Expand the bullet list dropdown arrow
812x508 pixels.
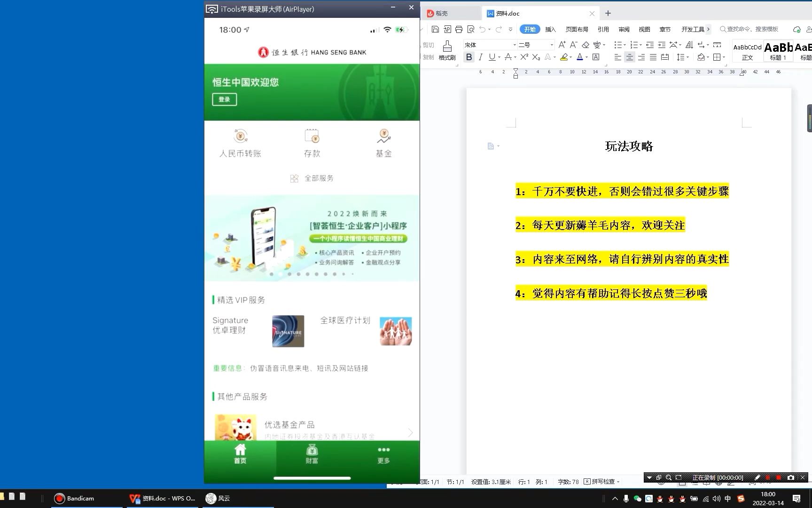625,45
